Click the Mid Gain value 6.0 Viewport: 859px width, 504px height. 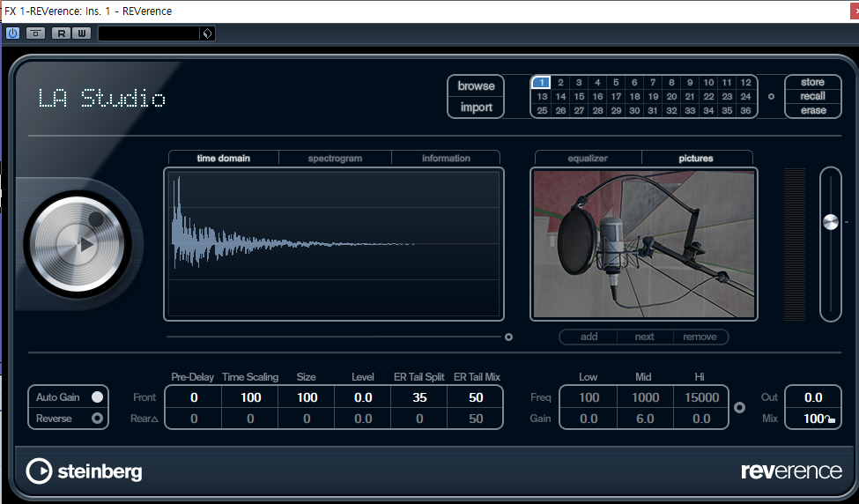(645, 419)
